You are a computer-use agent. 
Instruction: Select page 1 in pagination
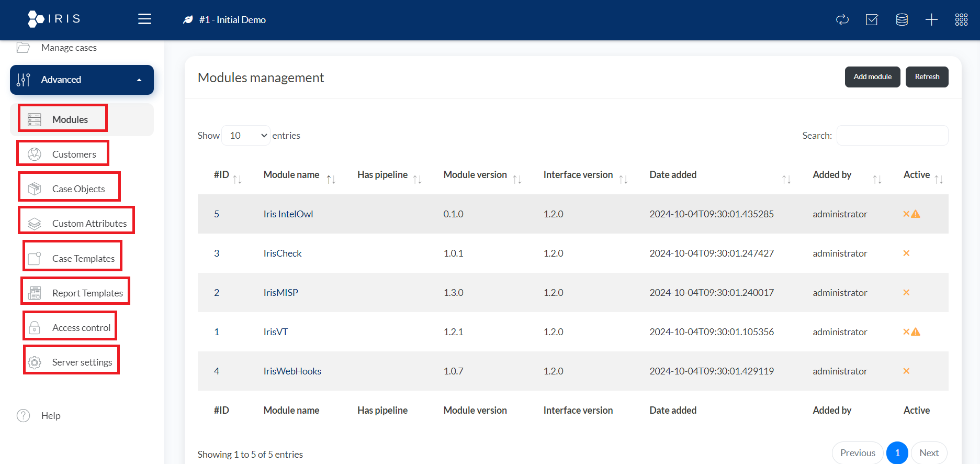897,453
